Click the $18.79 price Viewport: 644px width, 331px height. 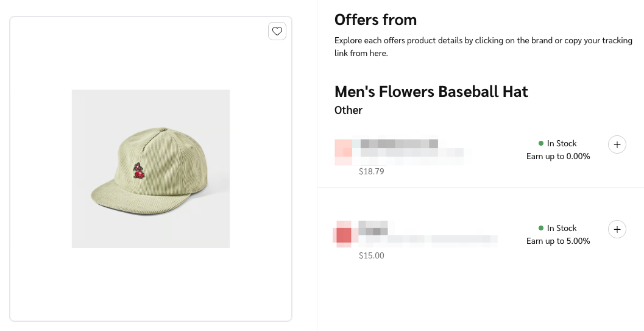372,171
